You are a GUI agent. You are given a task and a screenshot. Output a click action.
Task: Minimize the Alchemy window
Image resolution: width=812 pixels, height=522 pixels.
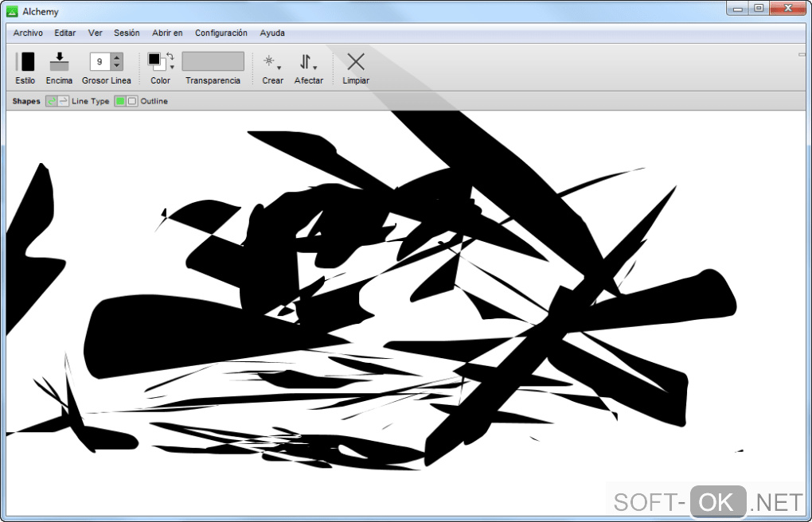(x=737, y=8)
